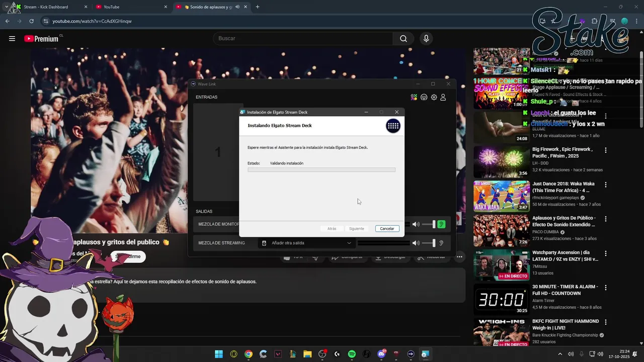Adjust the Mezcla de Monitor volume slider
Viewport: 644px width, 362px height.
click(429, 224)
